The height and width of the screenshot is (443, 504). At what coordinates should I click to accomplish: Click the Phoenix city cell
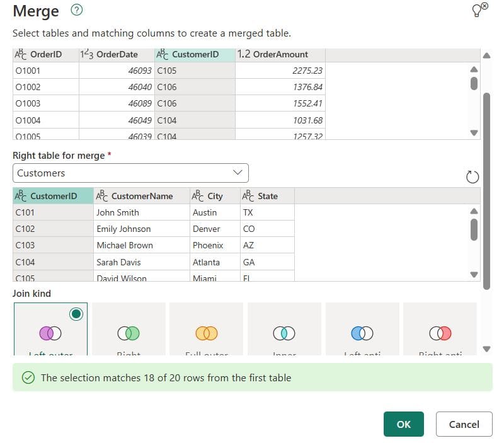click(x=215, y=245)
